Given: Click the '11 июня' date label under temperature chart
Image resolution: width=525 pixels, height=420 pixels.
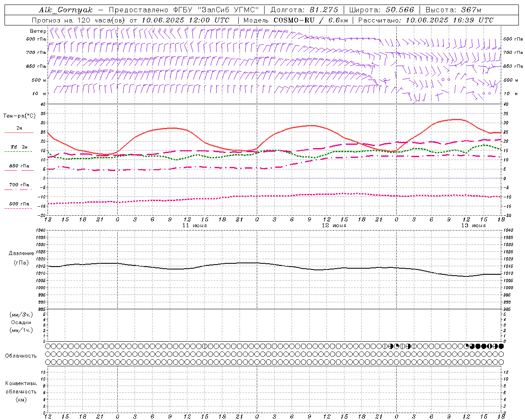Looking at the screenshot, I should pos(195,226).
